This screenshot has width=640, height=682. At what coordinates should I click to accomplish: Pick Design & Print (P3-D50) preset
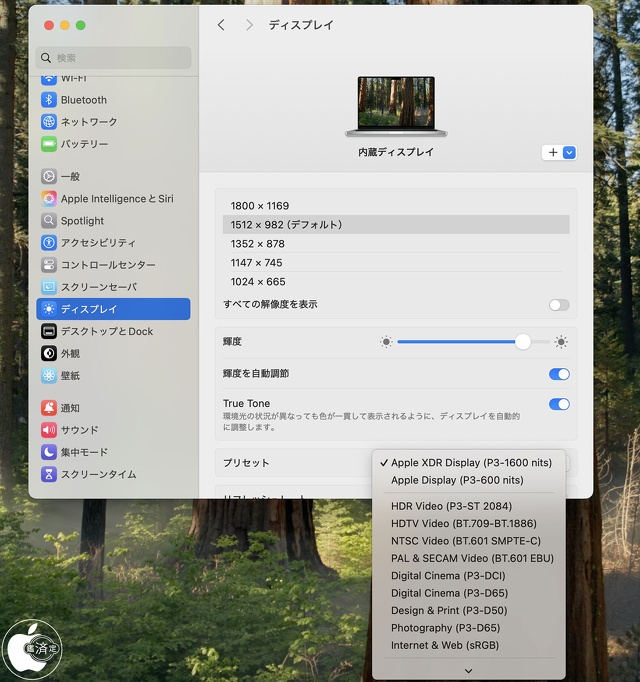point(469,611)
